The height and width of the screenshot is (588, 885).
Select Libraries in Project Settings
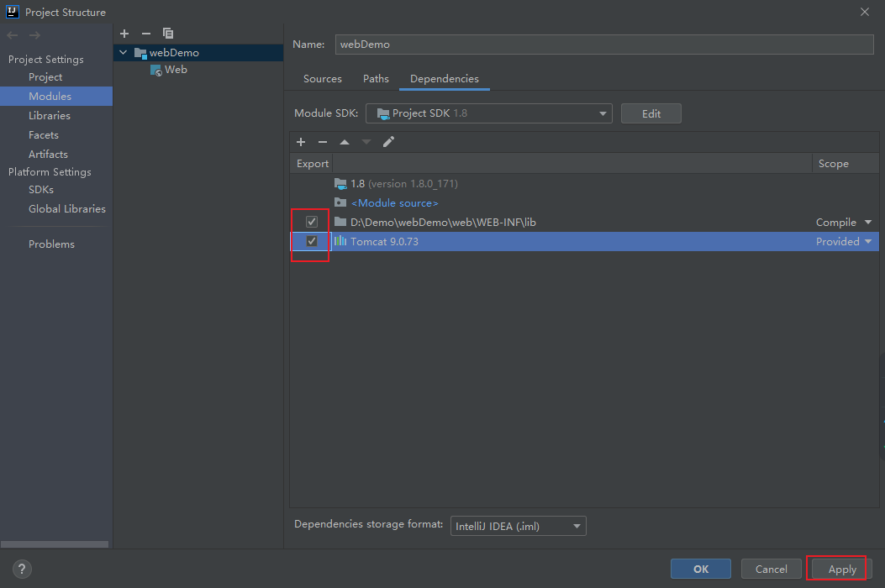pos(50,116)
